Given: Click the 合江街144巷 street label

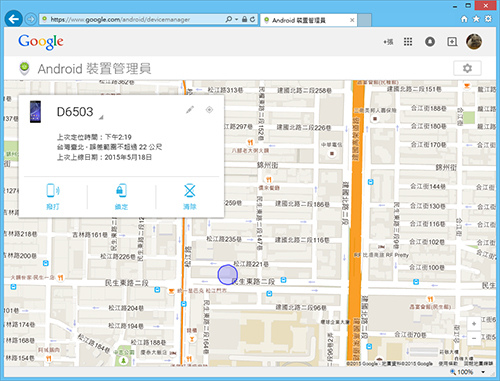Looking at the screenshot, I should tap(428, 186).
